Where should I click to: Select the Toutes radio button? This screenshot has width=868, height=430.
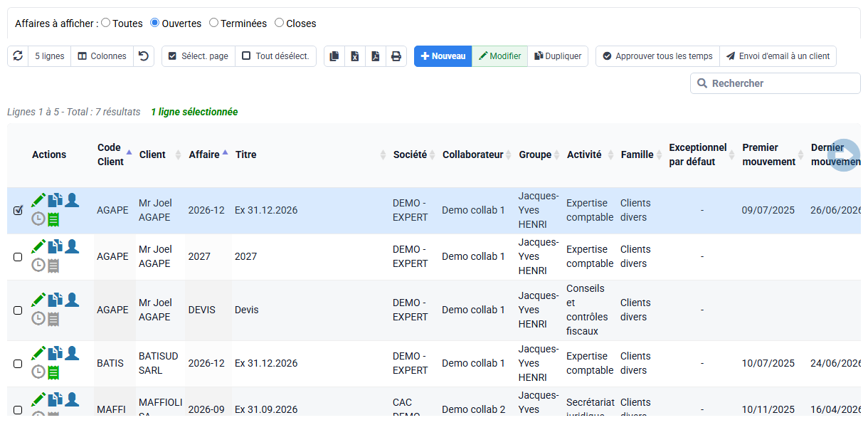pyautogui.click(x=105, y=23)
